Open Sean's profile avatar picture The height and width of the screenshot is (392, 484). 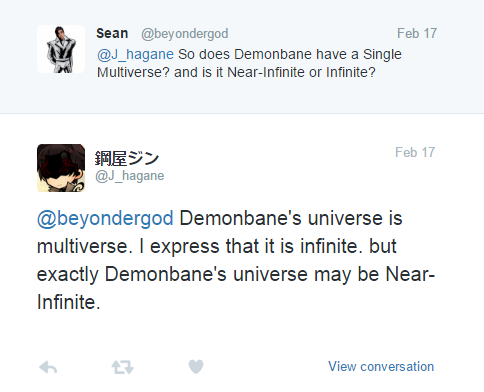click(61, 49)
